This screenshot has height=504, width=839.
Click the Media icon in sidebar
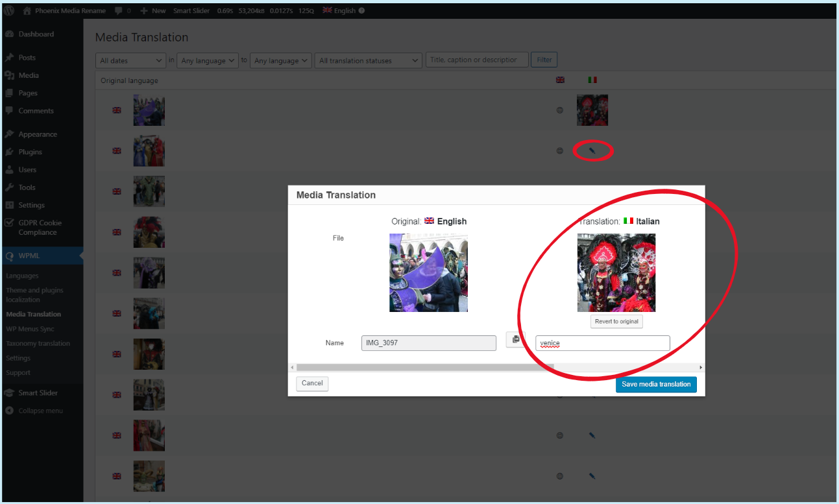[9, 75]
